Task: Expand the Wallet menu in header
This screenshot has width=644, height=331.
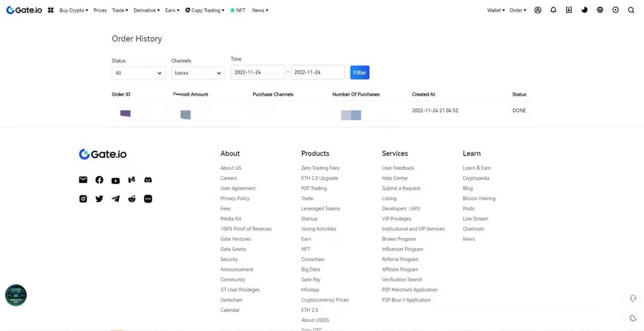Action: click(x=496, y=10)
